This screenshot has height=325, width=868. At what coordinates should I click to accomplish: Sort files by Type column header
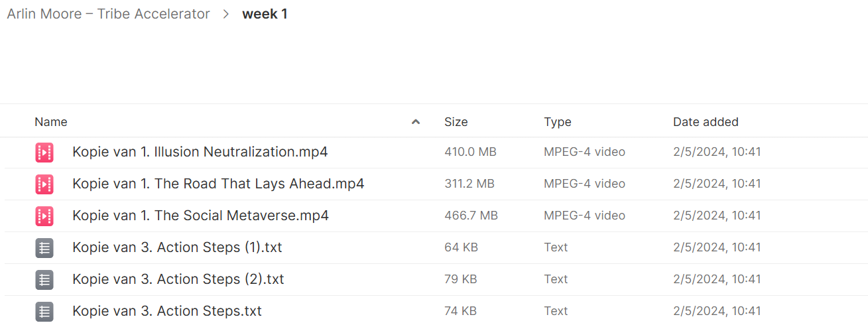pyautogui.click(x=558, y=122)
